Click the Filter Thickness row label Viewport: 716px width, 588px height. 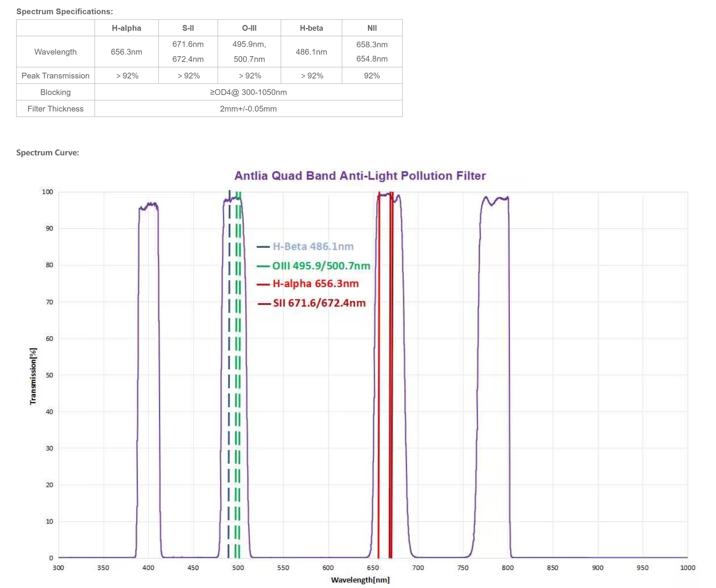point(55,109)
